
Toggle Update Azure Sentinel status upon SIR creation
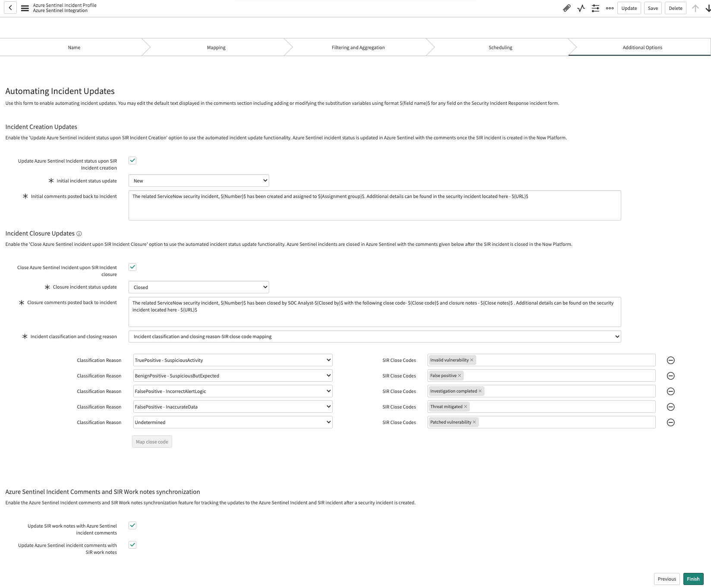pos(132,160)
